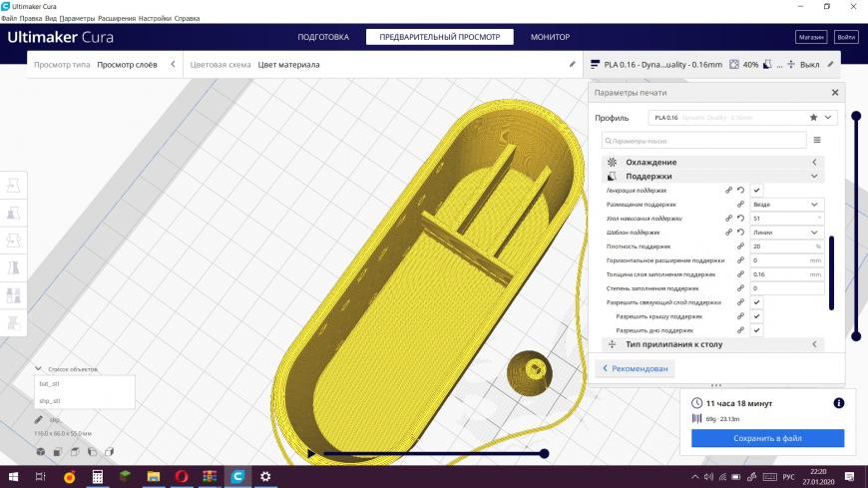
Task: Open the Справка menu
Action: pyautogui.click(x=187, y=18)
